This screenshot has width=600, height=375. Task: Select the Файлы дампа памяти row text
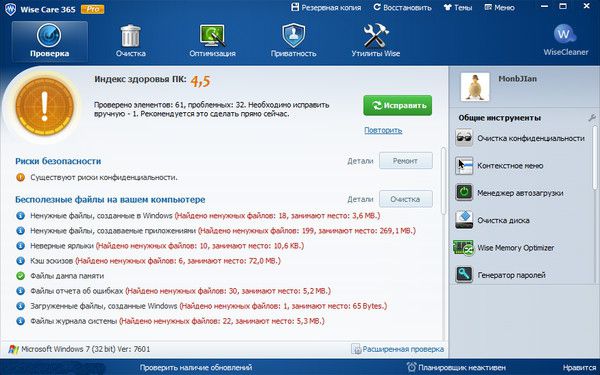67,276
